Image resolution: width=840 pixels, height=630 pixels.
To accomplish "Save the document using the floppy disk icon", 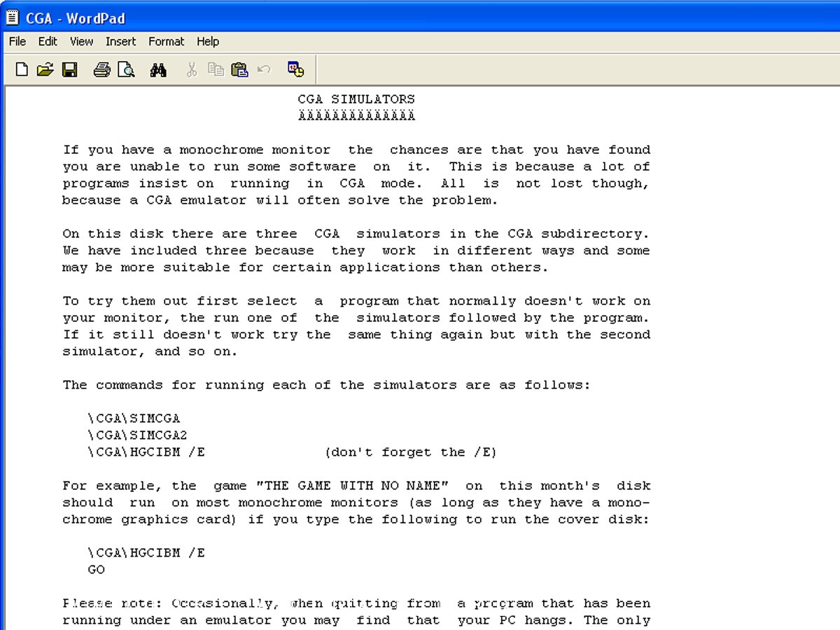I will 70,69.
